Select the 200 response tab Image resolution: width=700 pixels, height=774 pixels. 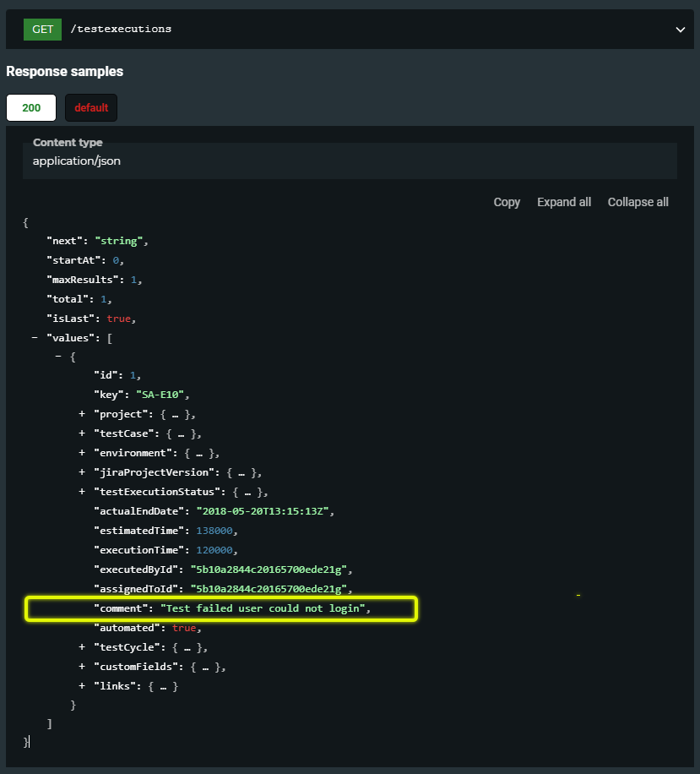[x=31, y=107]
